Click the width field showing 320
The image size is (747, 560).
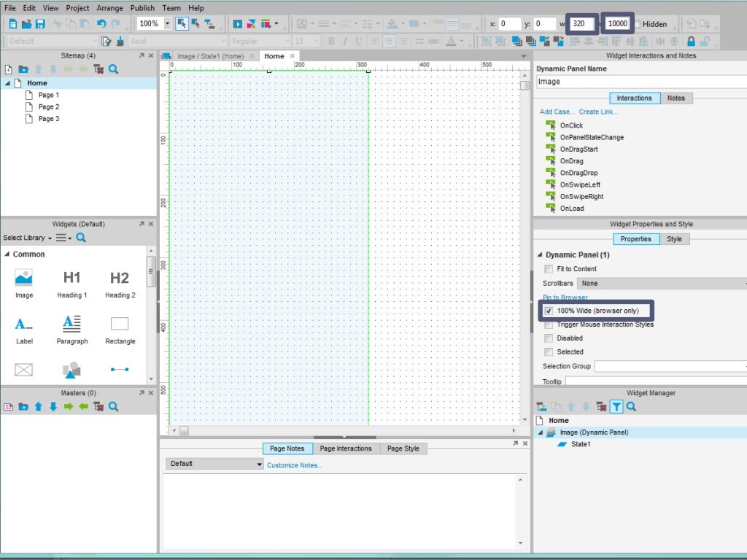[x=581, y=23]
